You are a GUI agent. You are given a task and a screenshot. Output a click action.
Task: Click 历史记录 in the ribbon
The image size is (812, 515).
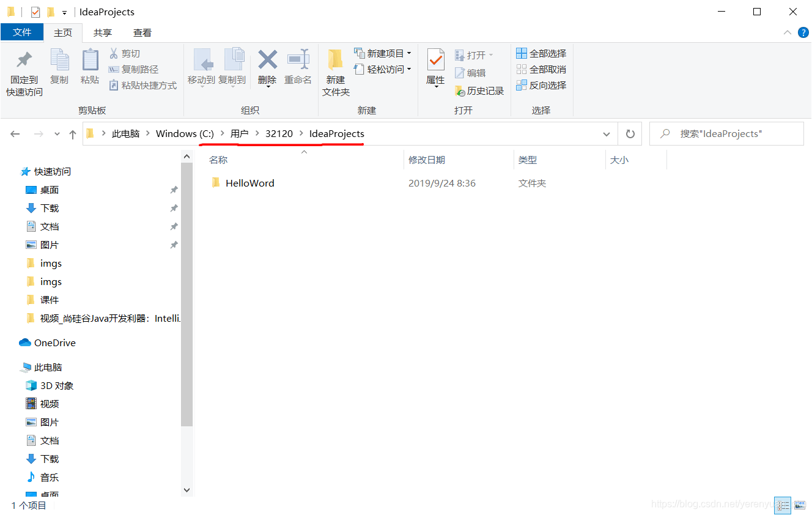pos(479,91)
